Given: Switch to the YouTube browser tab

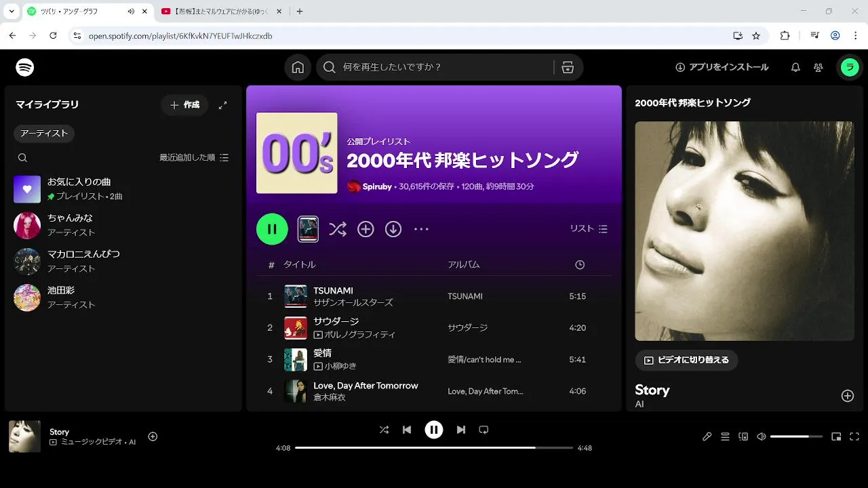Looking at the screenshot, I should [x=222, y=11].
